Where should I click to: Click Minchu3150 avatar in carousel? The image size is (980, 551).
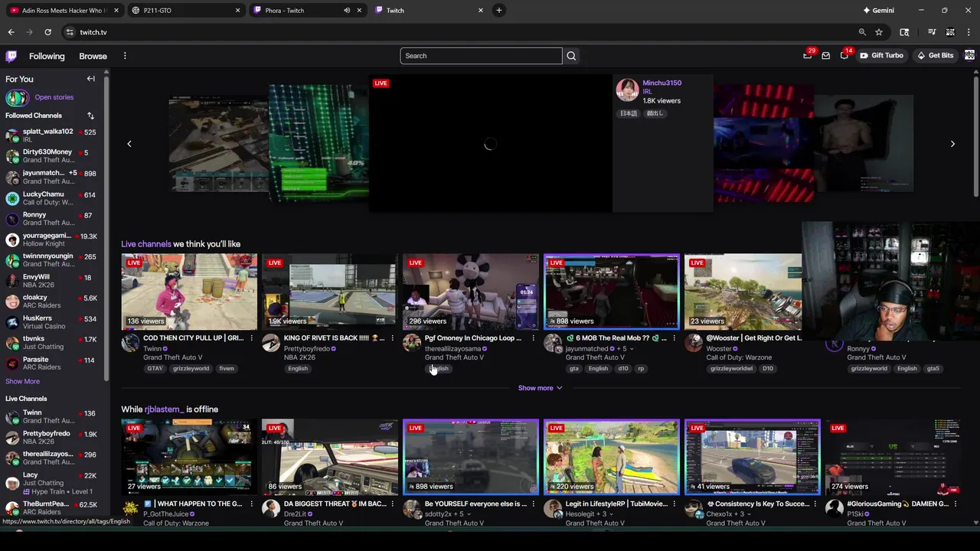(x=627, y=90)
